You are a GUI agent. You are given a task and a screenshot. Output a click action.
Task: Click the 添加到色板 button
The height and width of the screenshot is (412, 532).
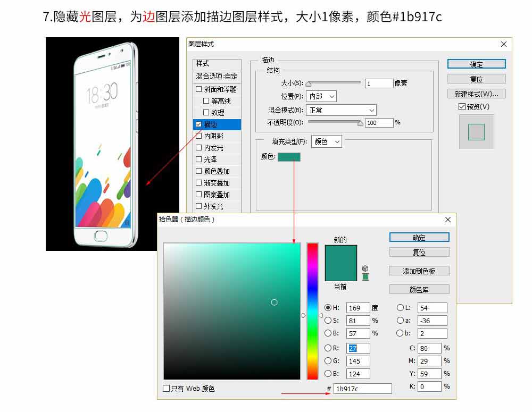click(x=419, y=271)
